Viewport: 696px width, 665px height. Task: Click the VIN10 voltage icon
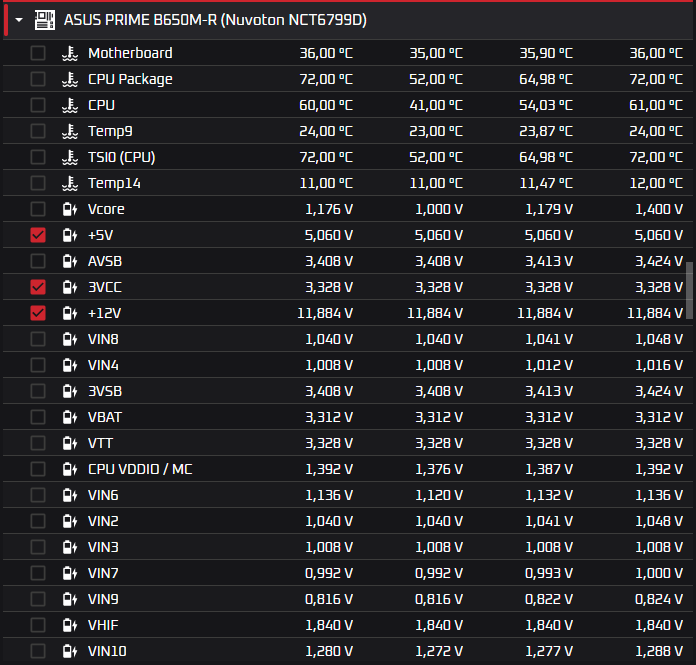(70, 651)
